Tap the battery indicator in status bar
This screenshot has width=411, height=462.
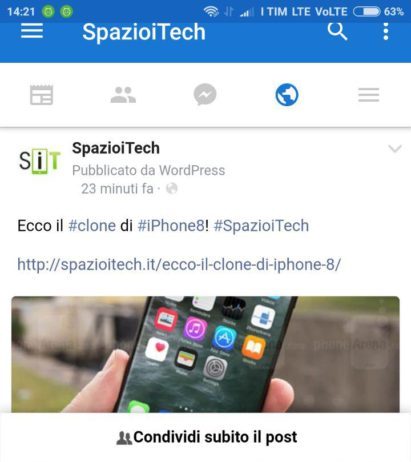[x=366, y=12]
